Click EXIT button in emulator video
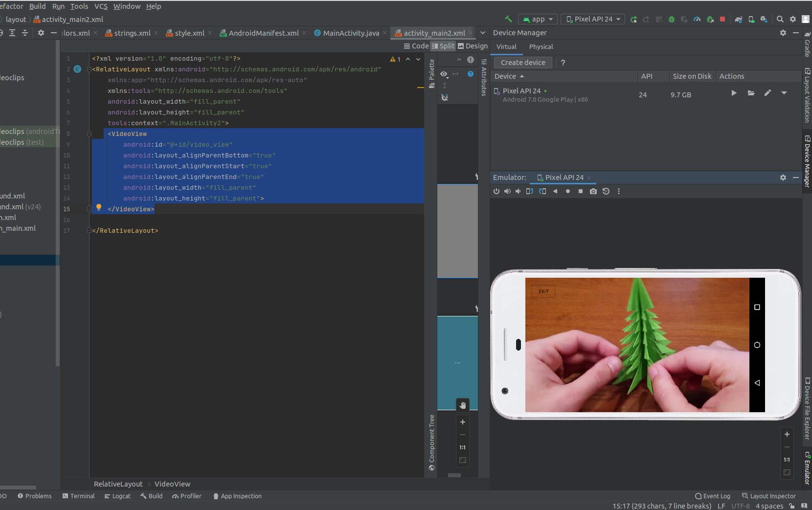The height and width of the screenshot is (510, 812). (x=543, y=291)
